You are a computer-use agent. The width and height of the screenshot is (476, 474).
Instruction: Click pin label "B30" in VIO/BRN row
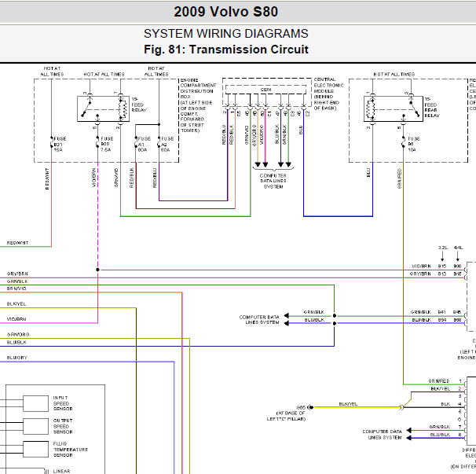click(458, 266)
